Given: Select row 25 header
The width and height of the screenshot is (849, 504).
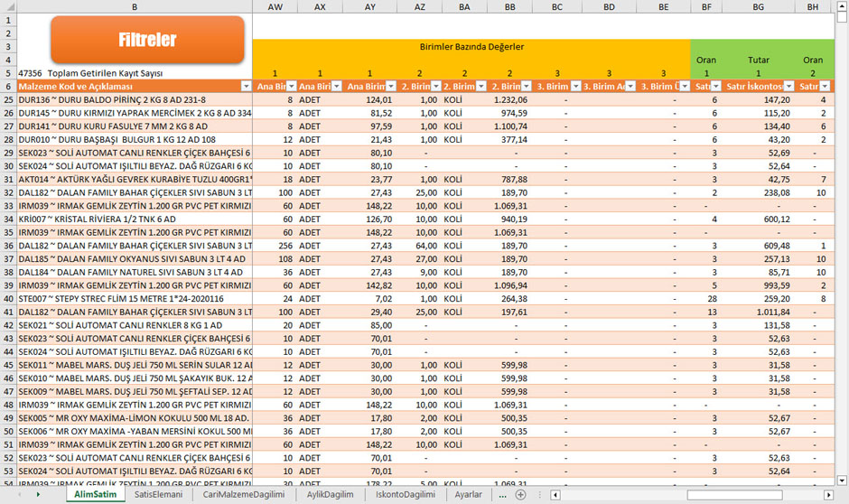Looking at the screenshot, I should coord(8,99).
